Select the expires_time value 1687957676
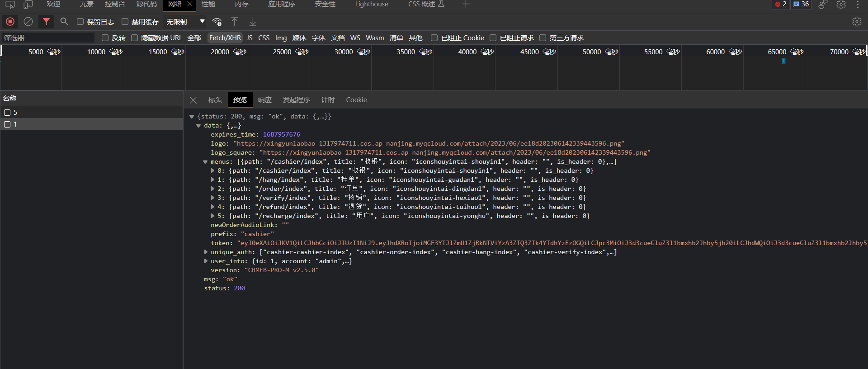The image size is (868, 369). (x=282, y=135)
